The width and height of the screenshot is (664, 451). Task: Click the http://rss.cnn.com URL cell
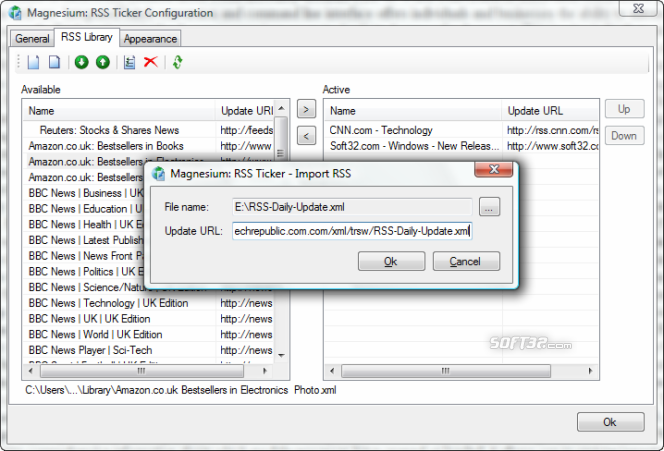(552, 130)
